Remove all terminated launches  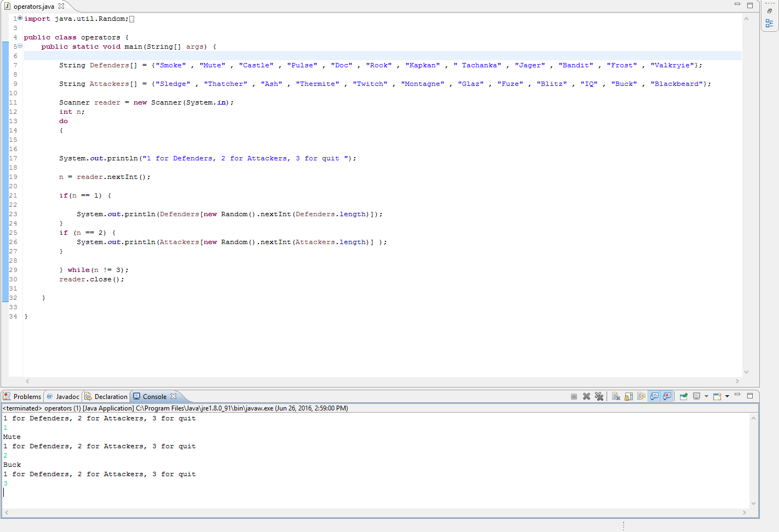(x=599, y=397)
